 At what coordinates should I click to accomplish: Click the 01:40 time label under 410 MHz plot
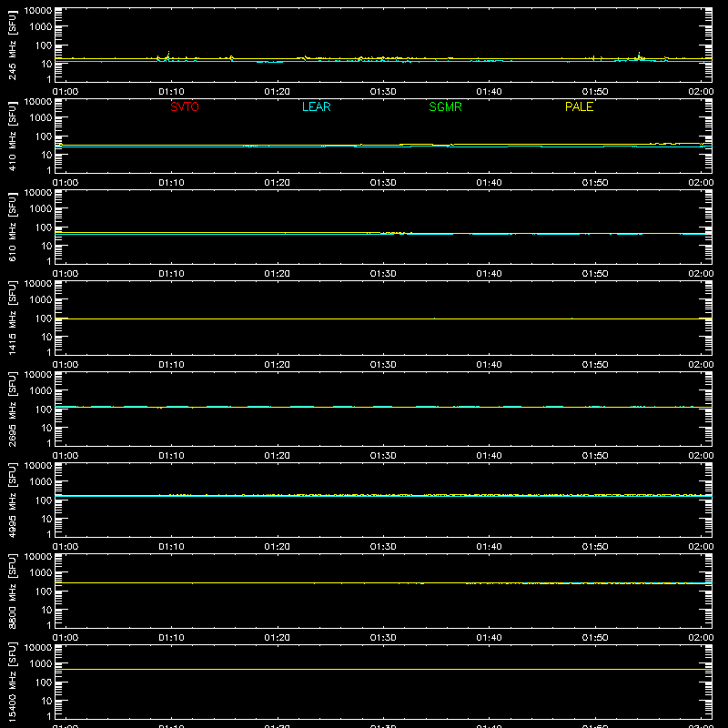(489, 183)
